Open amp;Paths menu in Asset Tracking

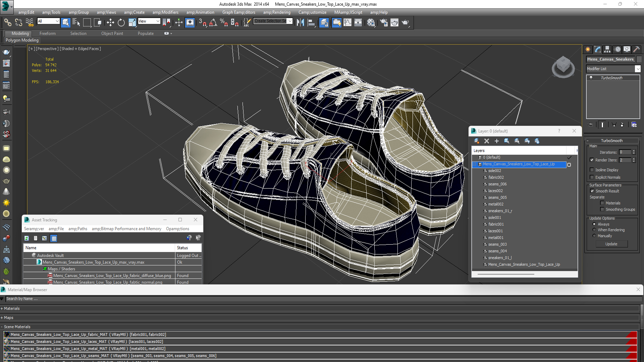pyautogui.click(x=78, y=229)
